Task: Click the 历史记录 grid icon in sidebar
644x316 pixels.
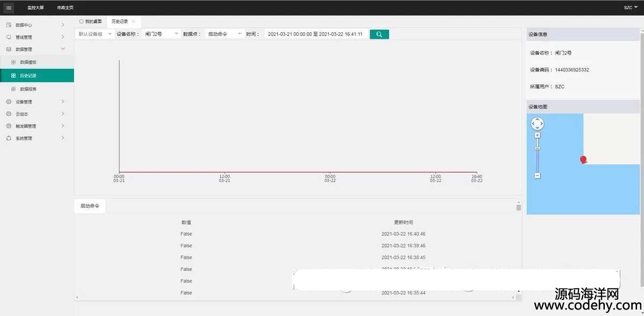Action: coord(13,76)
